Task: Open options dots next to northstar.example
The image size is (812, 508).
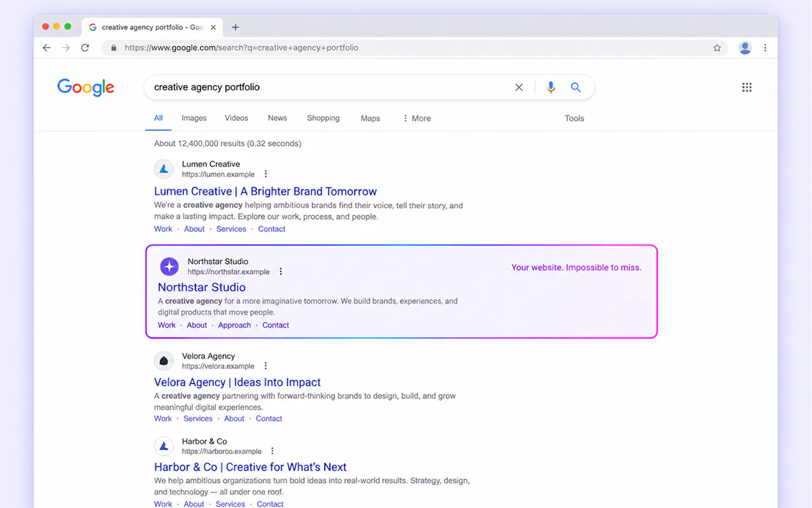Action: (x=281, y=272)
